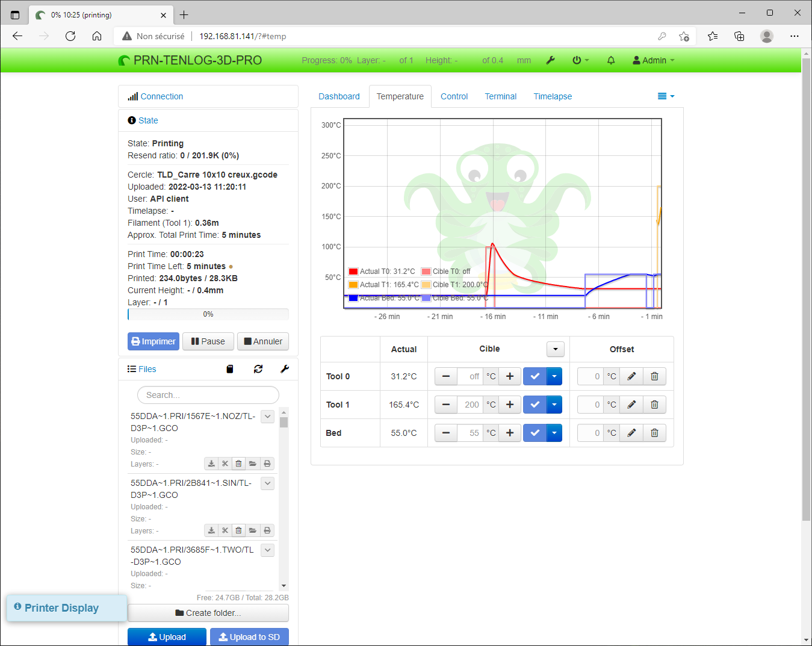Edit Tool 0 offset with pencil icon

pyautogui.click(x=631, y=376)
